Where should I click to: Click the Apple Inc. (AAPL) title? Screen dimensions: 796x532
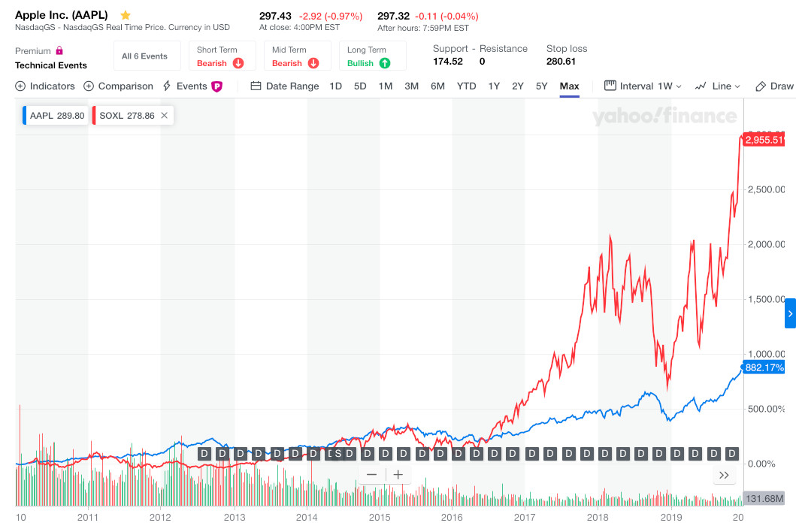click(62, 15)
